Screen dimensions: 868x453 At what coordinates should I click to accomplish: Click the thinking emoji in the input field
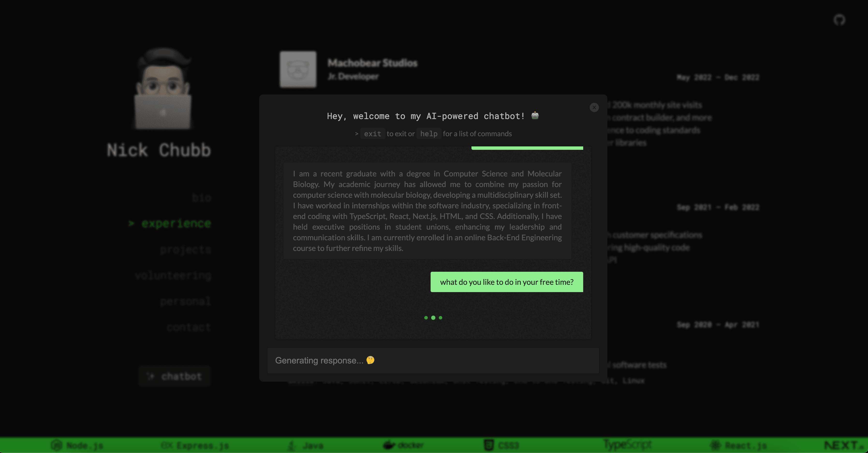pyautogui.click(x=370, y=360)
